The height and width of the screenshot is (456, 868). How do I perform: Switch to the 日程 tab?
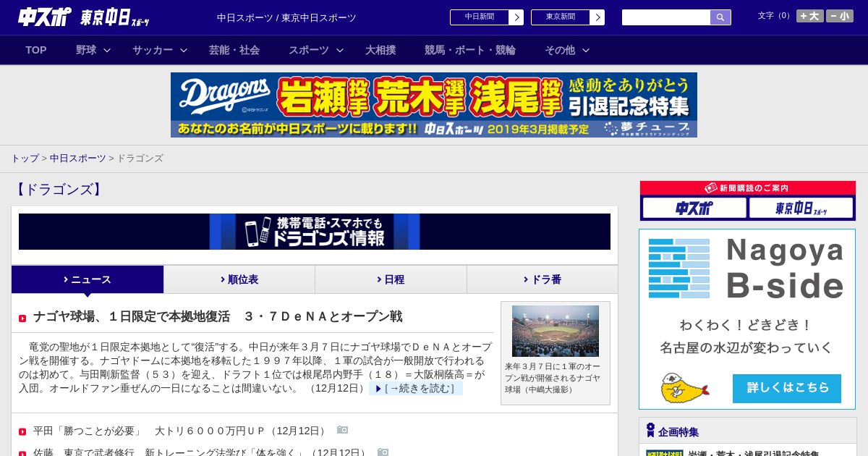[x=391, y=279]
